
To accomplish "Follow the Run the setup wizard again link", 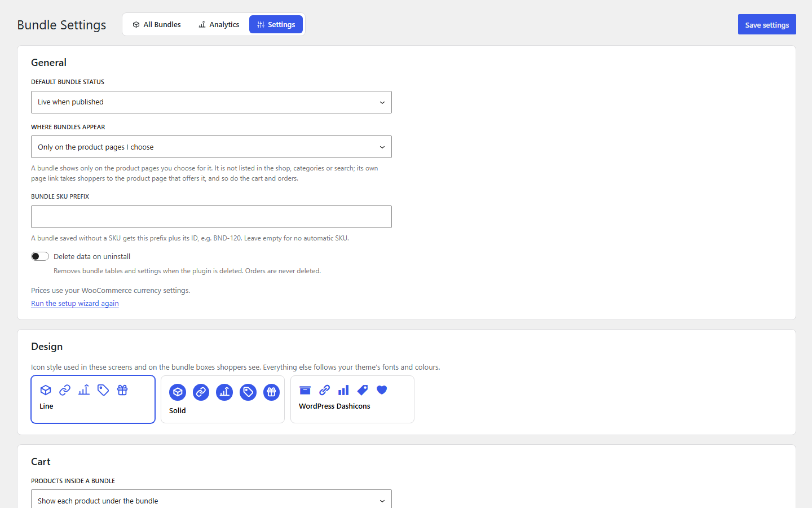I will [75, 303].
